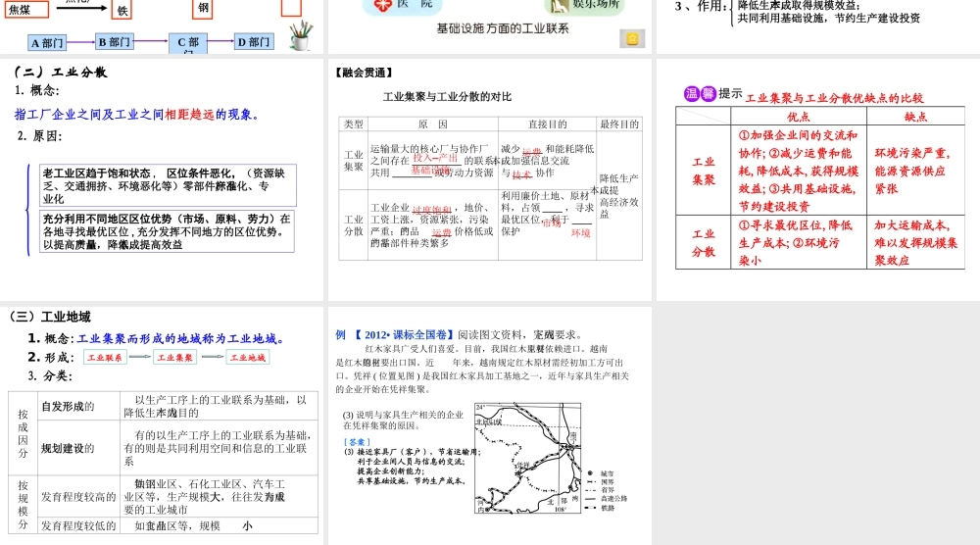
Task: Click the D 部门 box
Action: point(254,42)
